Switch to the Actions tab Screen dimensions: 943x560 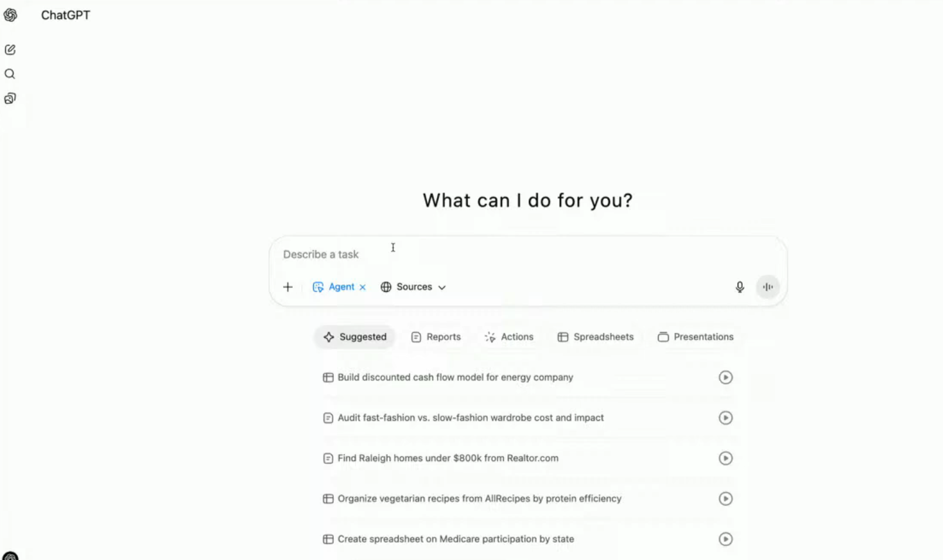tap(509, 337)
